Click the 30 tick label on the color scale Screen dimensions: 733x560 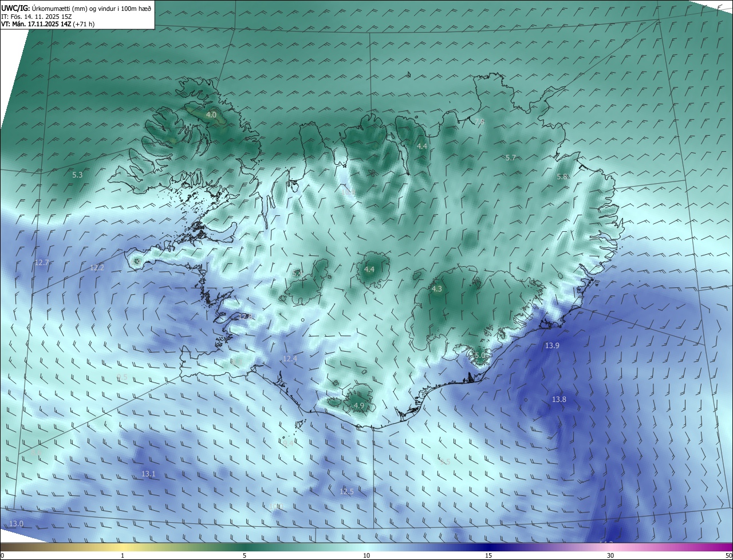tap(610, 555)
